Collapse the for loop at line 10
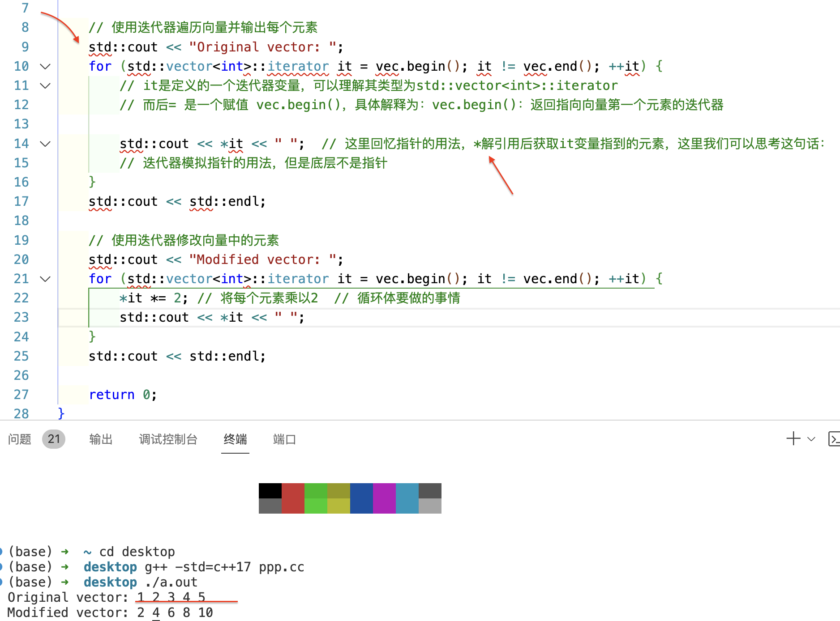 [x=45, y=67]
